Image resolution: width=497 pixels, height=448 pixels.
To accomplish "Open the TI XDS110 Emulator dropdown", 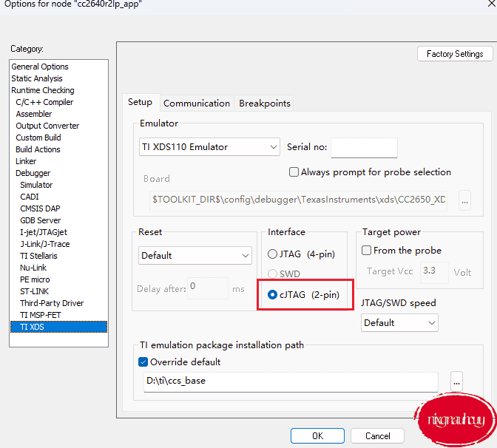I will click(x=209, y=147).
